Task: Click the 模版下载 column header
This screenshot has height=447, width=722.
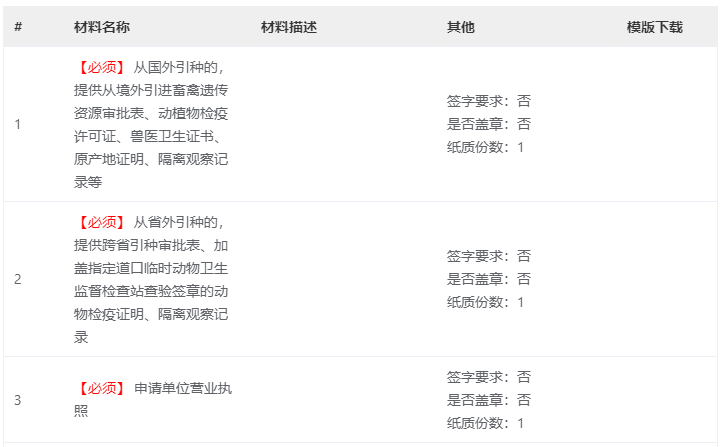Action: (654, 27)
